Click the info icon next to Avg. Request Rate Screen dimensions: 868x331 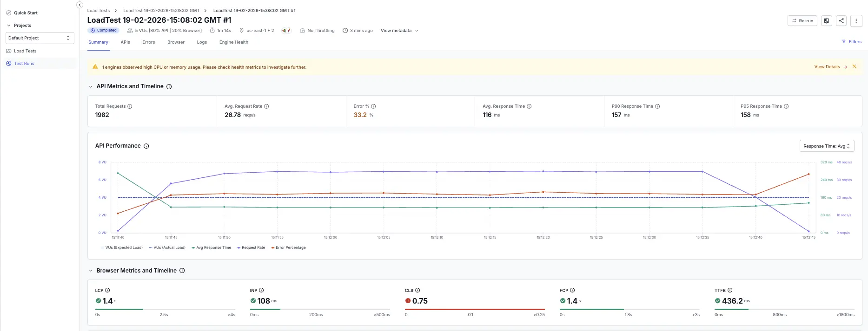(266, 106)
